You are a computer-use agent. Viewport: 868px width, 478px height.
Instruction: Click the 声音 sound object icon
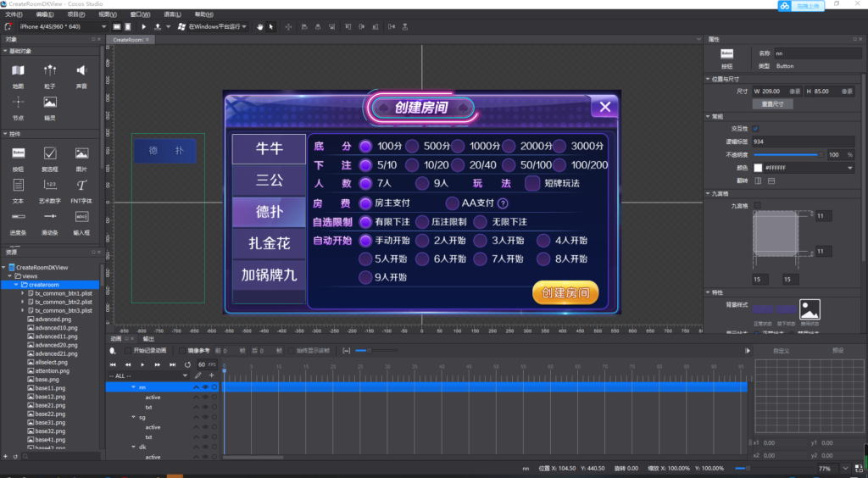[81, 71]
